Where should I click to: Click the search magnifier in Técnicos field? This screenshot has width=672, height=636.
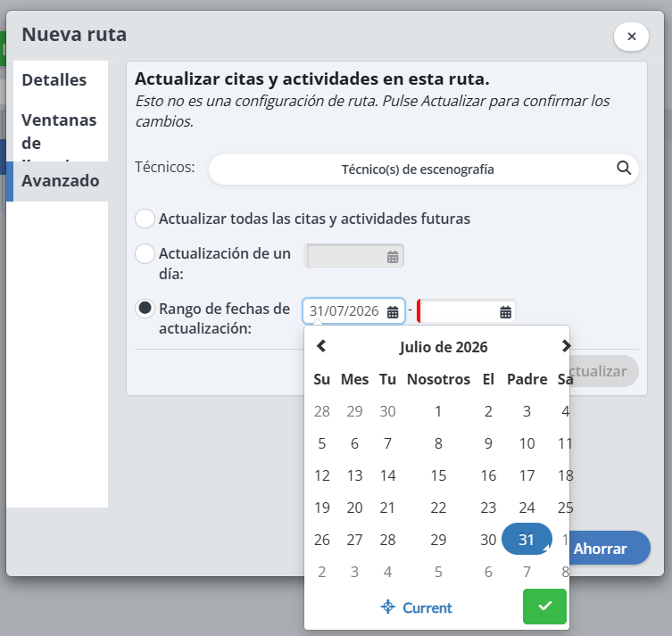coord(624,168)
